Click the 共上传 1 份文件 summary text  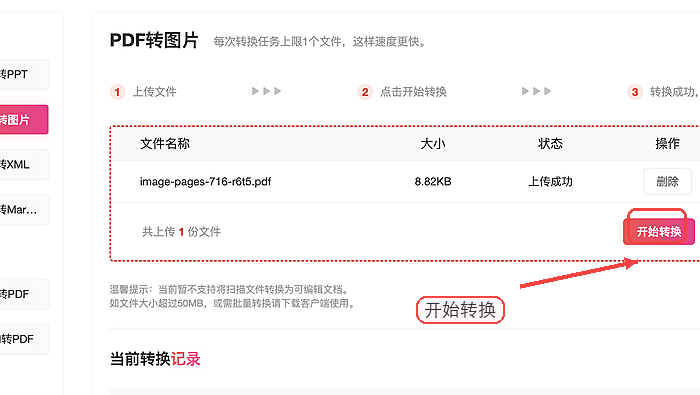pos(181,232)
